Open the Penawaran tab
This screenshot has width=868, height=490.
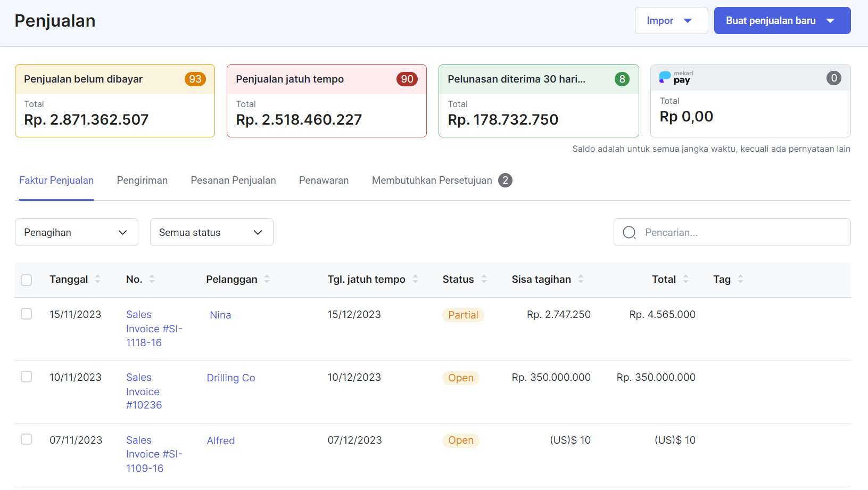point(324,181)
